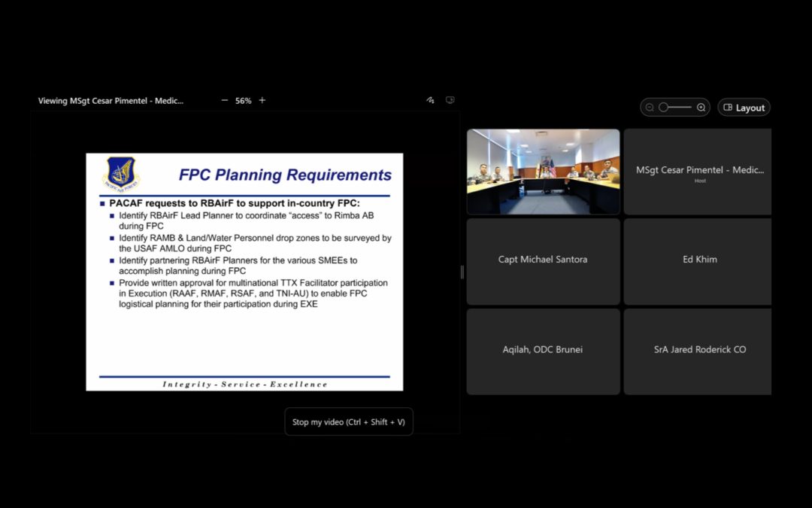
Task: Click the Viewing MSgt Cesar Pimentel label
Action: tap(111, 101)
